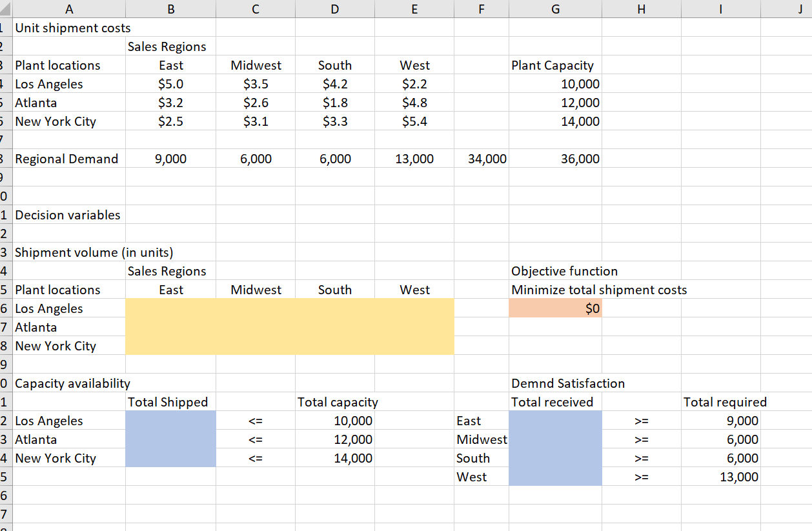Select blue Total Shipped cell for New York City
The width and height of the screenshot is (812, 531).
click(x=170, y=459)
